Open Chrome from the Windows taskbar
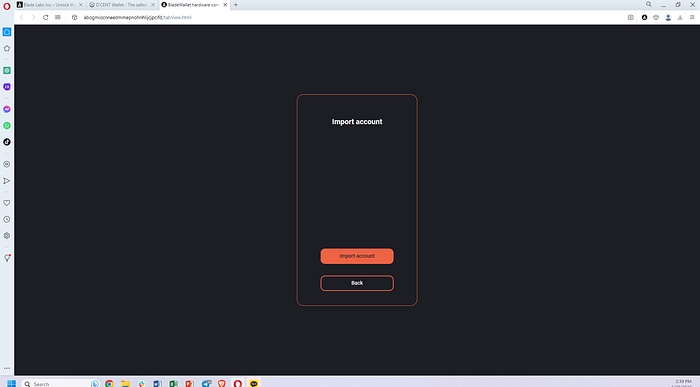 [109, 383]
